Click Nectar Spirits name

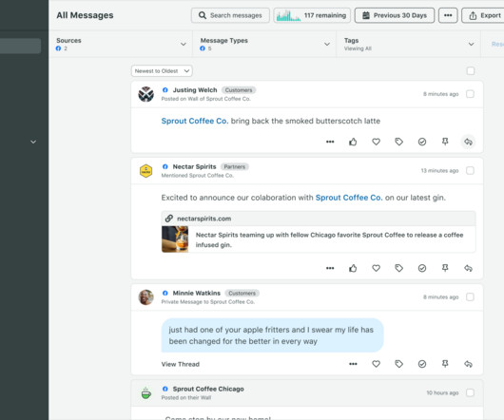[x=194, y=167]
